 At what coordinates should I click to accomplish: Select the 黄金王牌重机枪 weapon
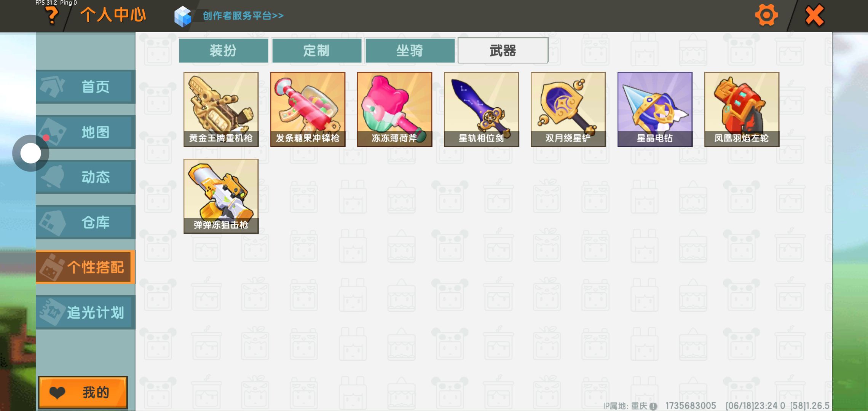pos(221,110)
